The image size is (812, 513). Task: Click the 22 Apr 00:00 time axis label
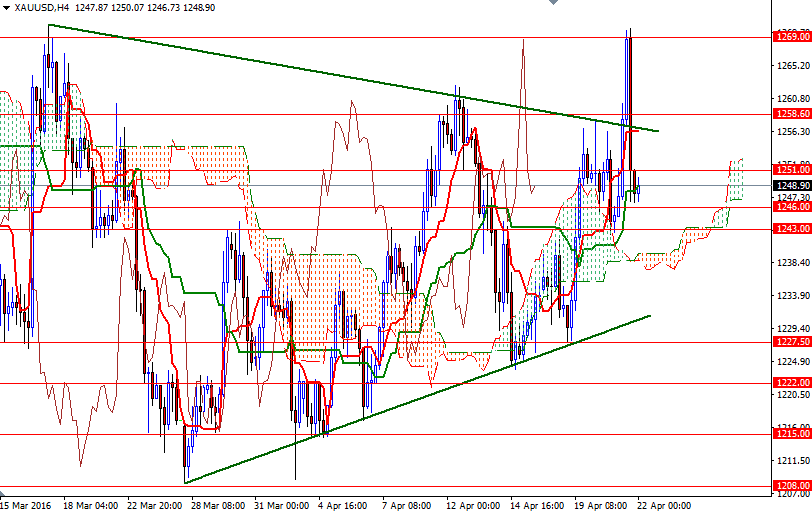664,506
